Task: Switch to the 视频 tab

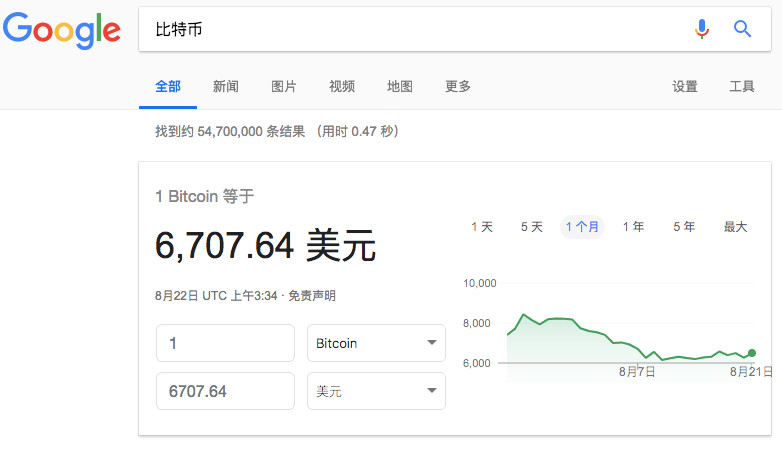Action: (x=342, y=86)
